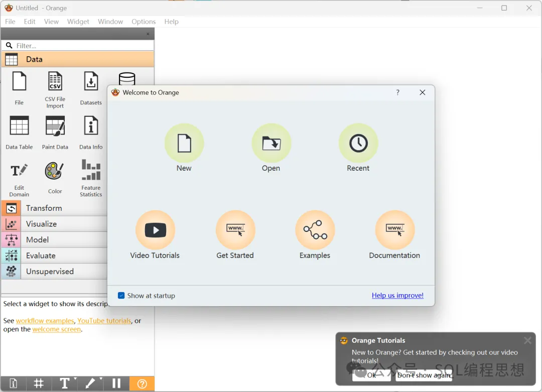Open the View menu

pos(51,22)
